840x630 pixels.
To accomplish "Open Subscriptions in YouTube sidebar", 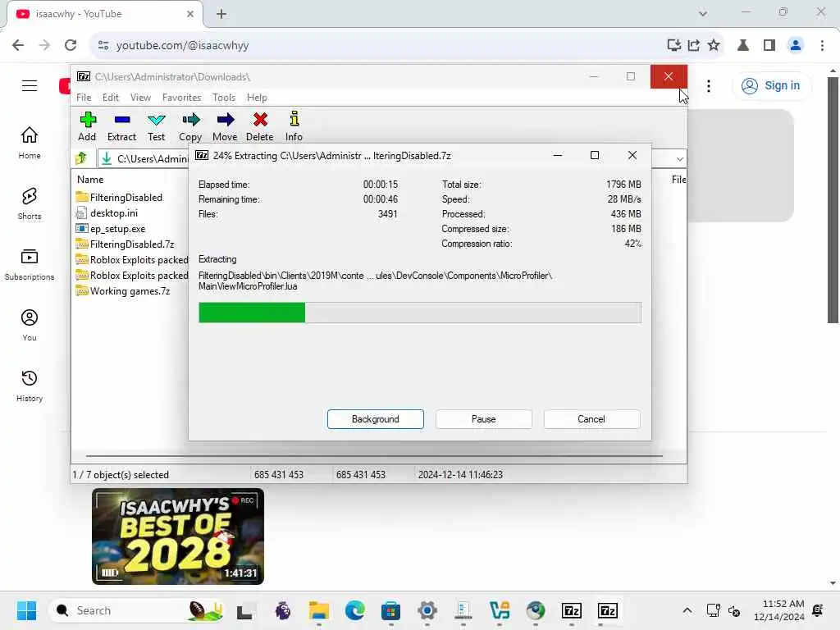I will [30, 264].
